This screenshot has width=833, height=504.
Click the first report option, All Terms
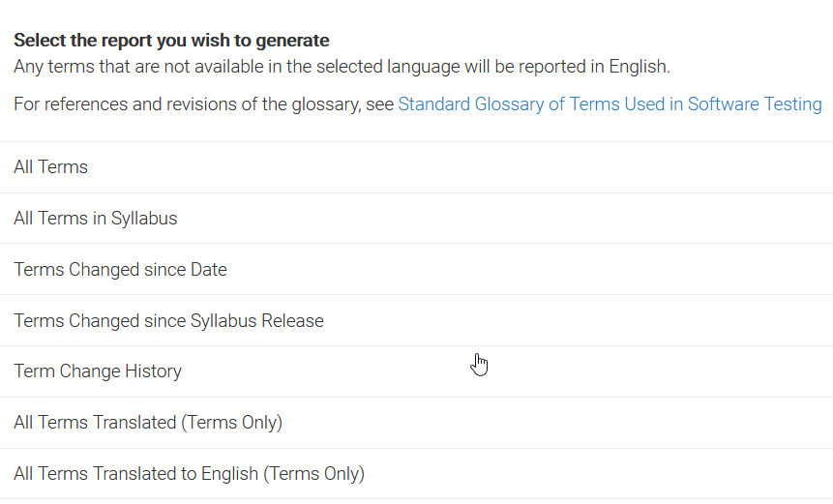coord(416,167)
